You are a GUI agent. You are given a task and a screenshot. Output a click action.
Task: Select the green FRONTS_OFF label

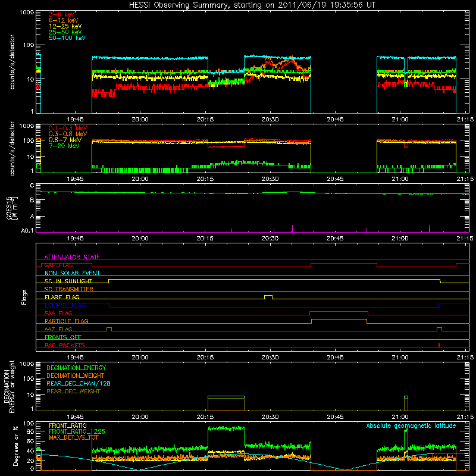pos(63,337)
